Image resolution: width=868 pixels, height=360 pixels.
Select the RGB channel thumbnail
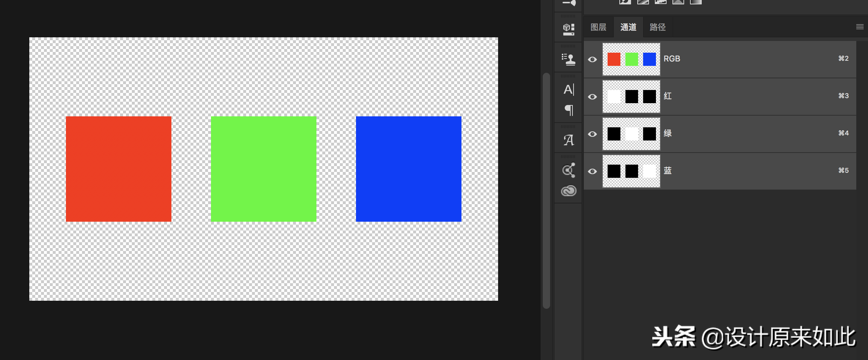631,59
